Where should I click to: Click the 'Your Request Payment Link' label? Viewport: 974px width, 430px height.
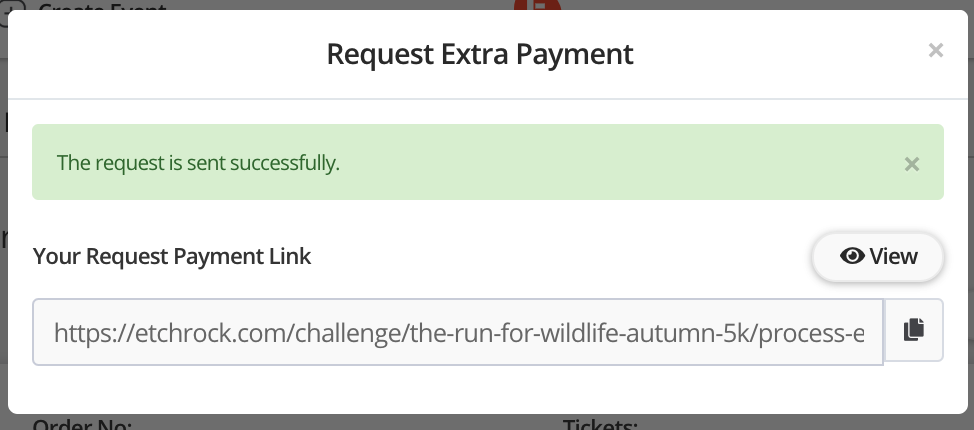[x=171, y=256]
